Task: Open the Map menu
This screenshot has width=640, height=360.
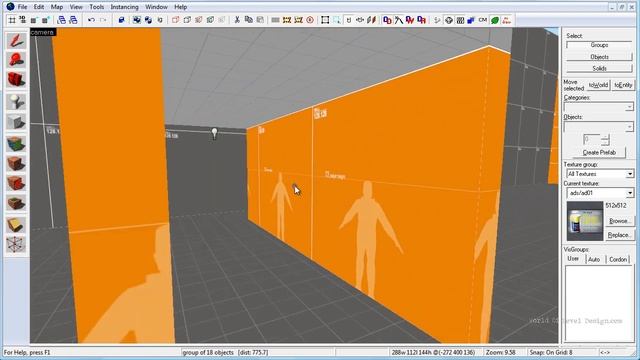Action: click(x=57, y=7)
